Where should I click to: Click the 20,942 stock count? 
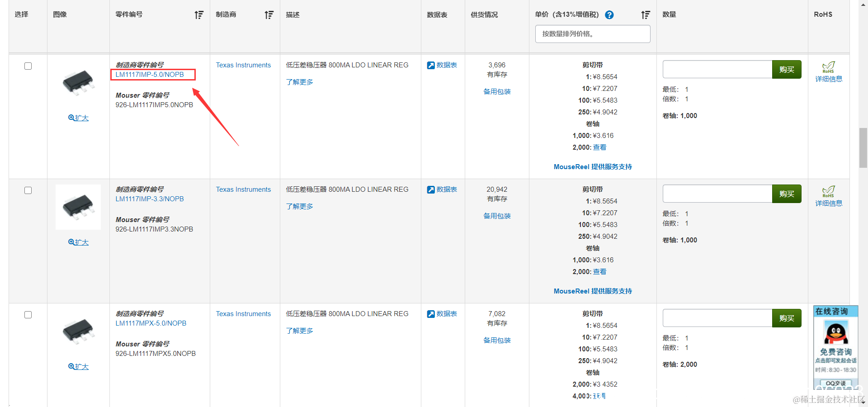497,189
